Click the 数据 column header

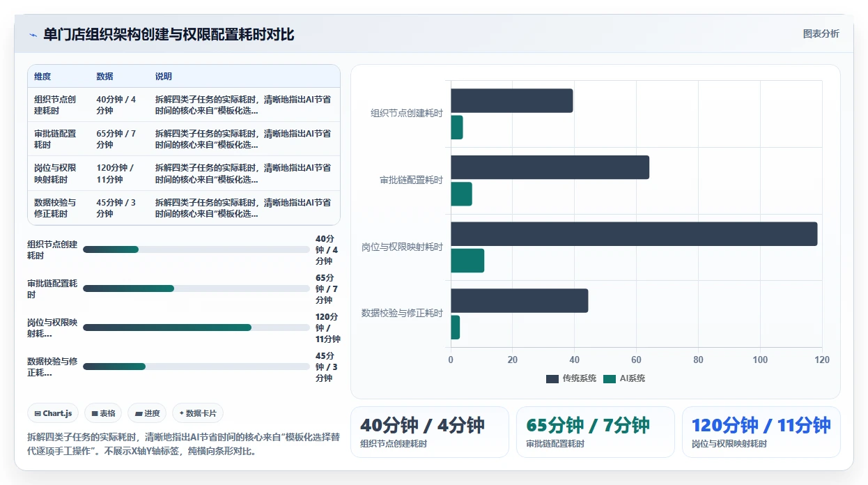point(104,77)
